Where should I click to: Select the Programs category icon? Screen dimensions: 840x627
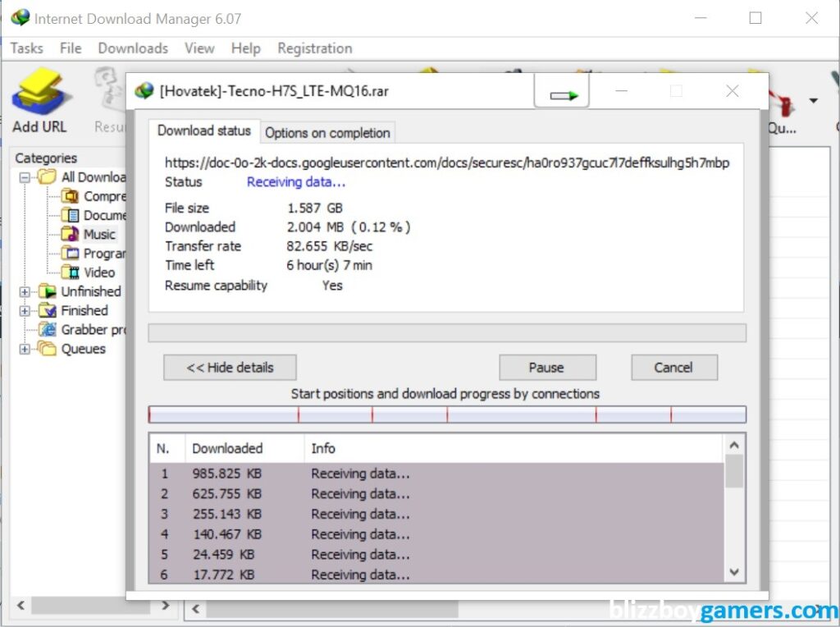[70, 253]
